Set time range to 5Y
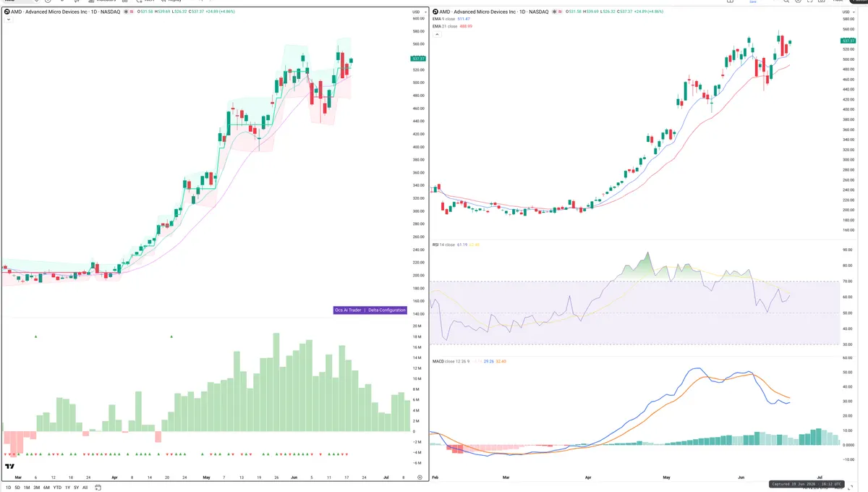 [x=76, y=488]
